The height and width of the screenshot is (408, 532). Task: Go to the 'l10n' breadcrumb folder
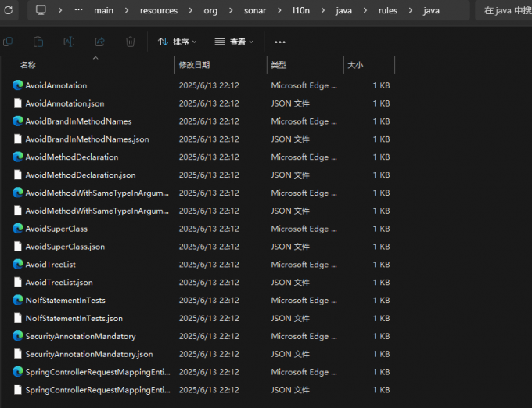[302, 11]
